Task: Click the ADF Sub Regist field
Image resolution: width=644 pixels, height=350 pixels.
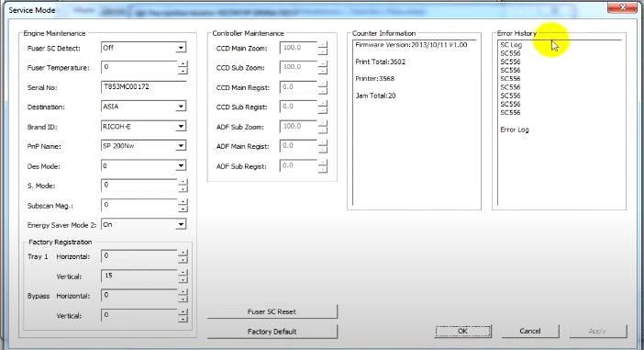Action: pos(298,166)
